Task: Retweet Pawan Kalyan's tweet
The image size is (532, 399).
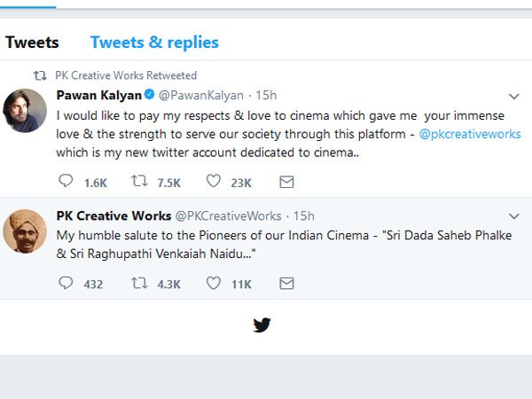Action: coord(139,182)
